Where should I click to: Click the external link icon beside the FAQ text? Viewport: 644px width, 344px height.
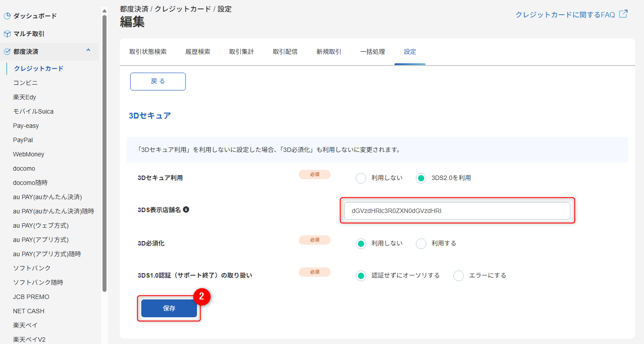pos(623,14)
